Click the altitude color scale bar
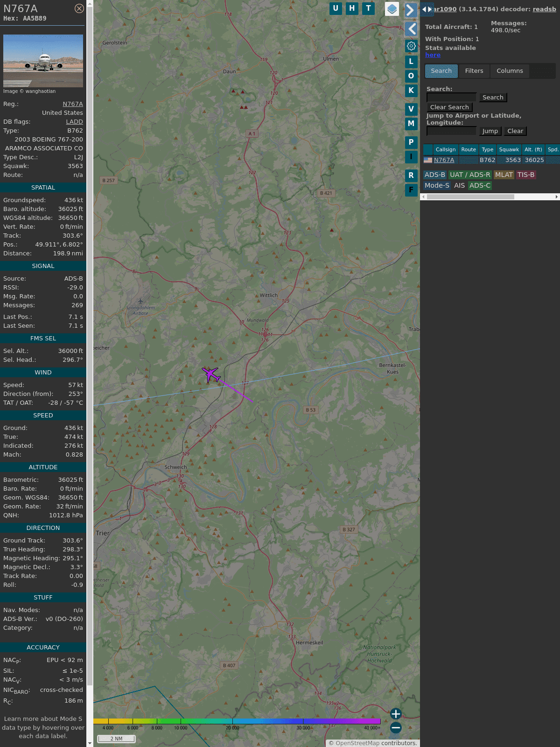This screenshot has height=747, width=560. (237, 721)
